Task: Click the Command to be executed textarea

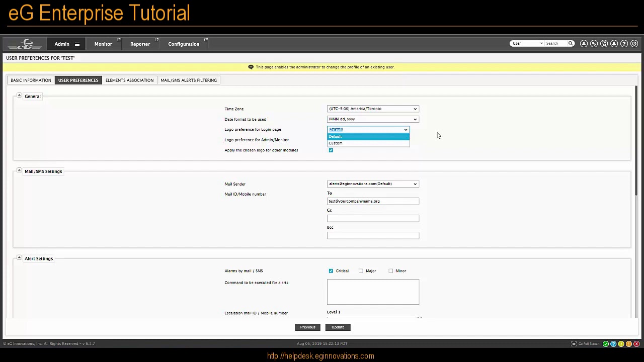Action: point(373,292)
